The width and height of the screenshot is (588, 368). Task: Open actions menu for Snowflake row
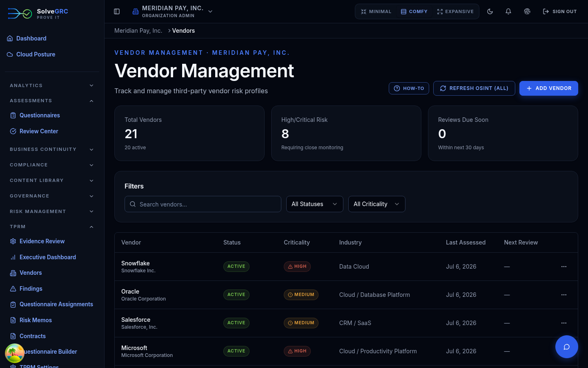pos(564,267)
